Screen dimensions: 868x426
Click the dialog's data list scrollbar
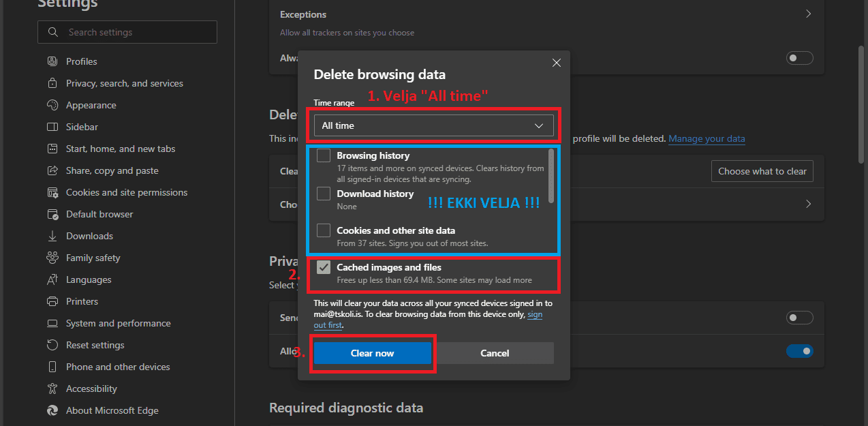coord(551,177)
